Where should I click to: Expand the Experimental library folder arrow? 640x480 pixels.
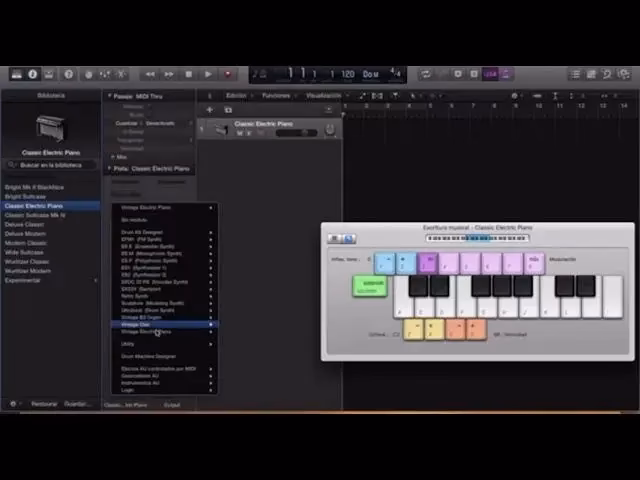click(x=96, y=280)
